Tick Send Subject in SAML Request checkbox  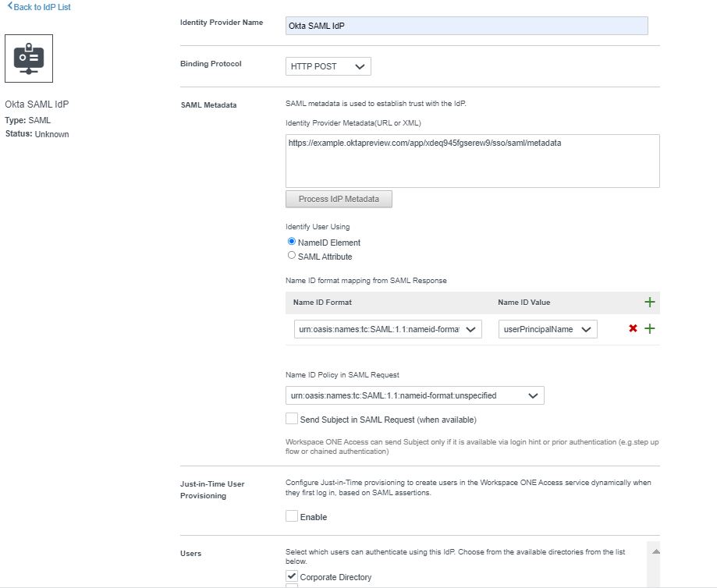pos(292,418)
